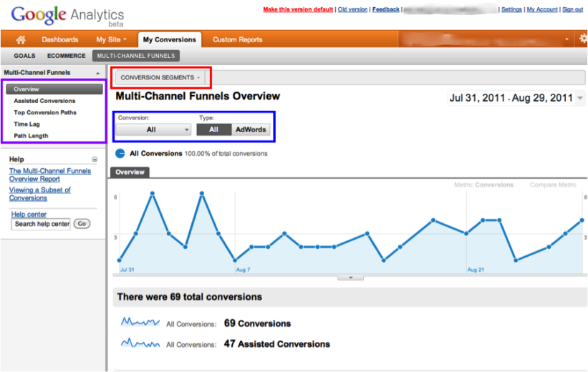
Task: Expand the Conversion Segments dropdown
Action: click(160, 77)
